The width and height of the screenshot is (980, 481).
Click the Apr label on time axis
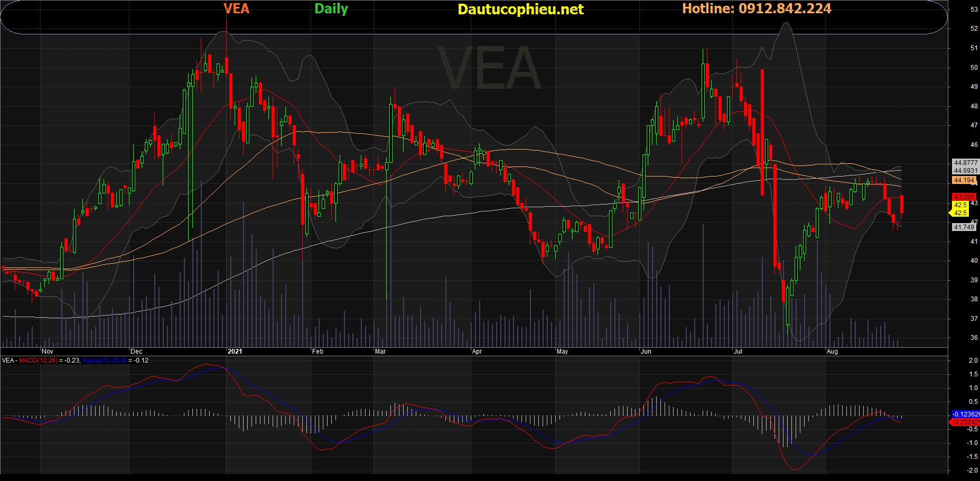click(477, 351)
